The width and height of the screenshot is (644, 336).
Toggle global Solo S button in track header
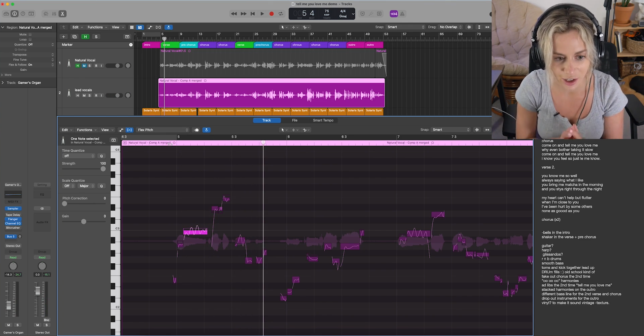pos(96,37)
